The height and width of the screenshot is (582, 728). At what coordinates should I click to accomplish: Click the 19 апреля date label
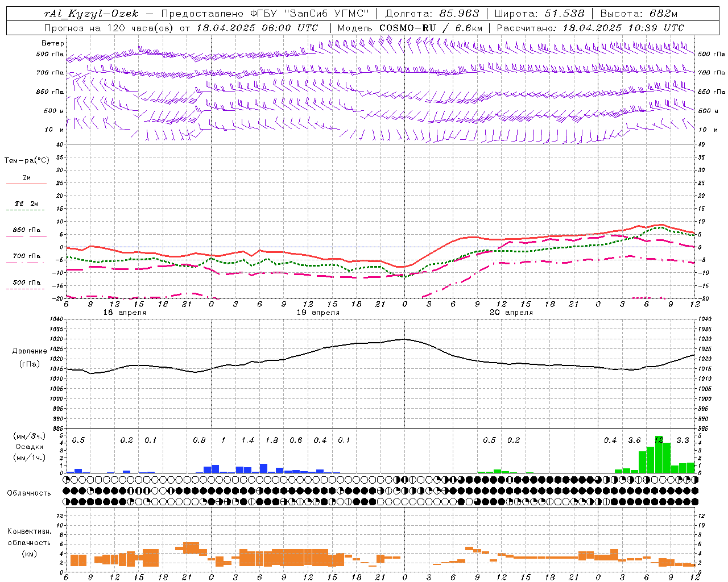pos(318,313)
